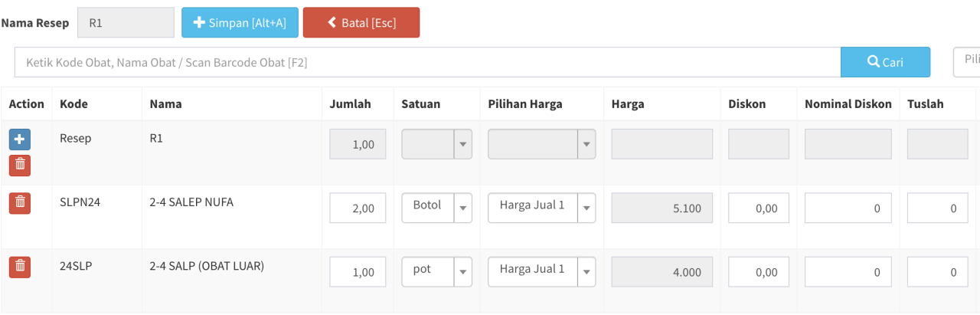Remove the 24SLP item with its trash icon

20,267
